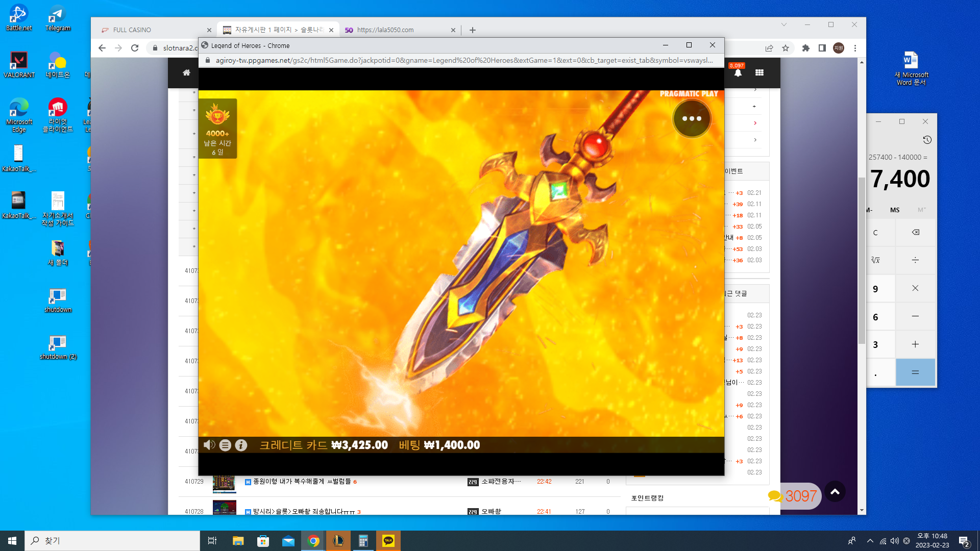This screenshot has height=551, width=980.
Task: Go to the site home icon
Action: click(x=186, y=72)
